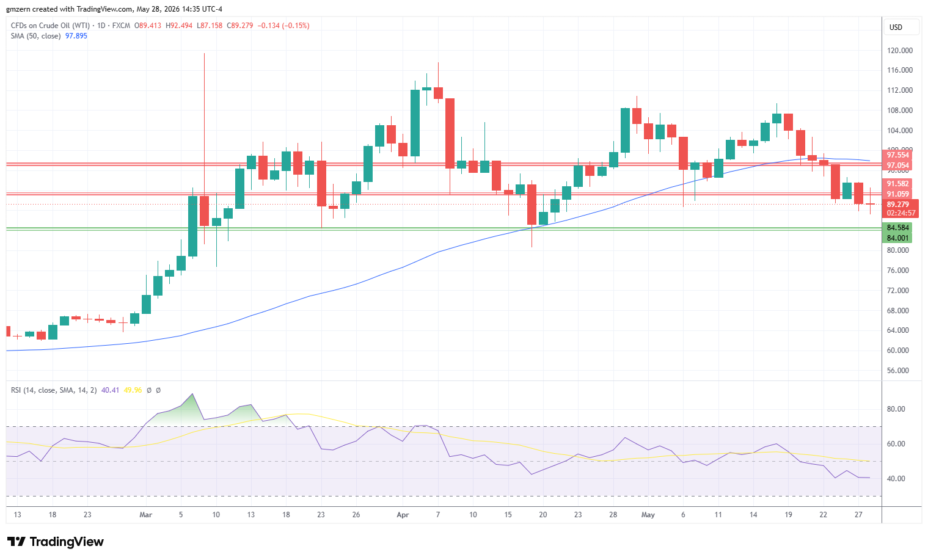The image size is (928, 560).
Task: Open the USD currency selector
Action: 902,27
